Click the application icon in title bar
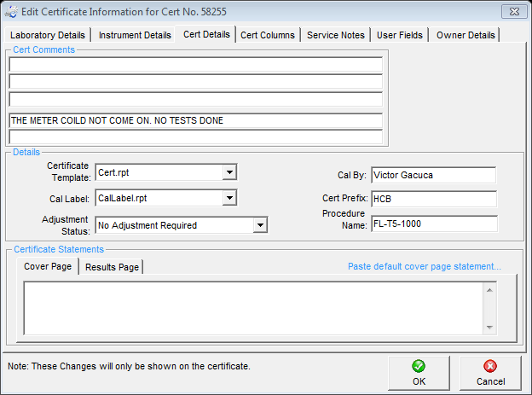The width and height of the screenshot is (532, 395). 9,11
